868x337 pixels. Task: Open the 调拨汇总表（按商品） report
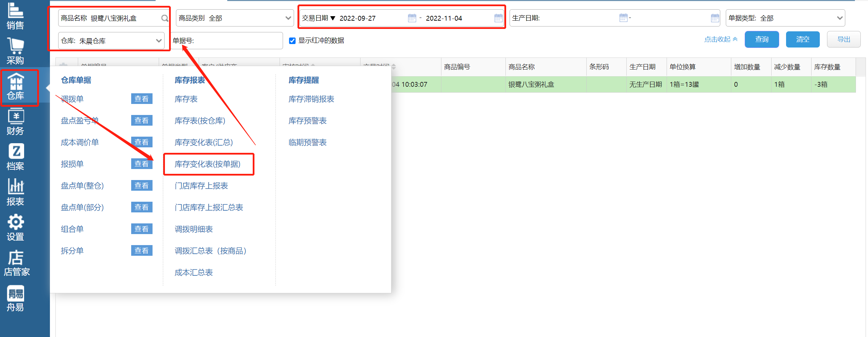pos(210,251)
